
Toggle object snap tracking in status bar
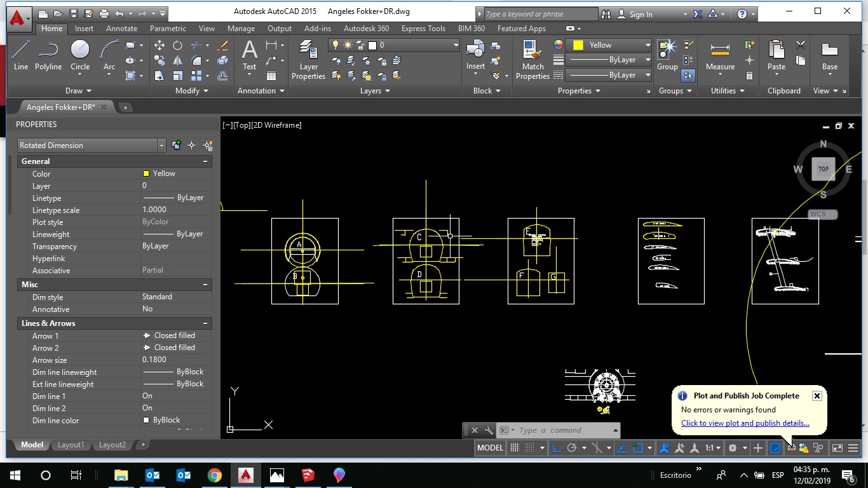(x=621, y=448)
